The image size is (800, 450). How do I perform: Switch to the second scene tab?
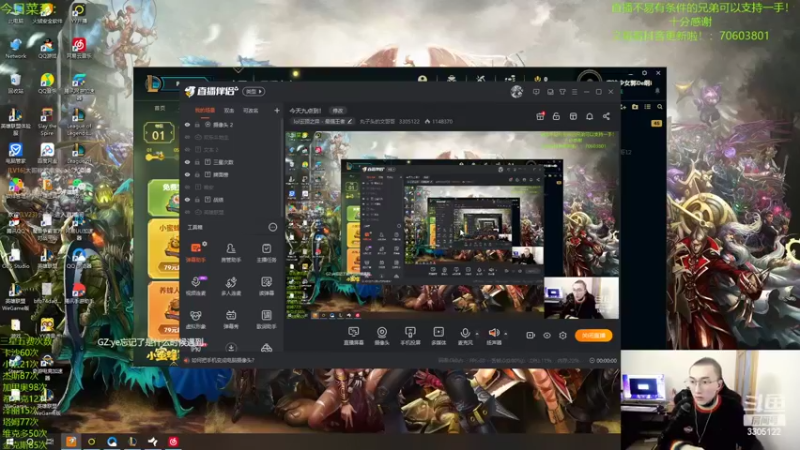tap(229, 110)
